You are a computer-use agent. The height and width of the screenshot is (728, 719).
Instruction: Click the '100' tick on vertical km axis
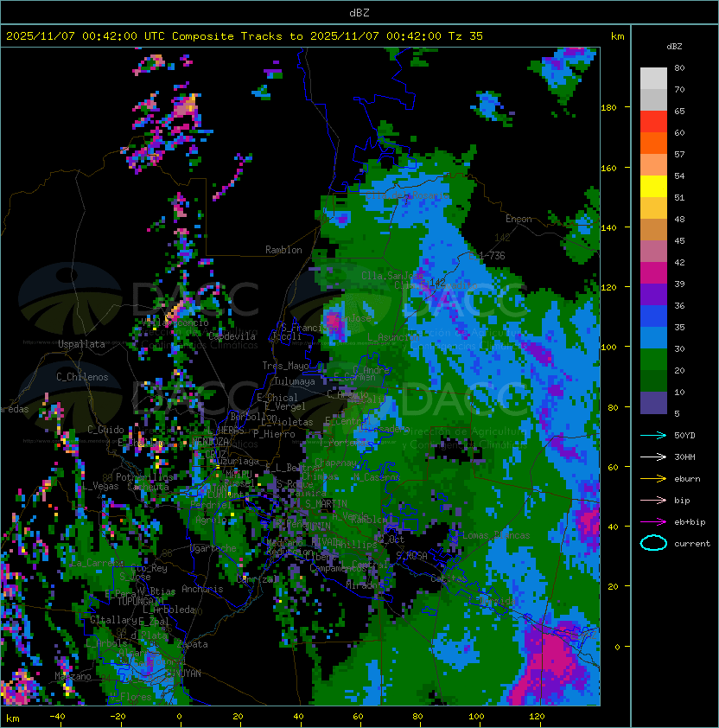coord(608,347)
